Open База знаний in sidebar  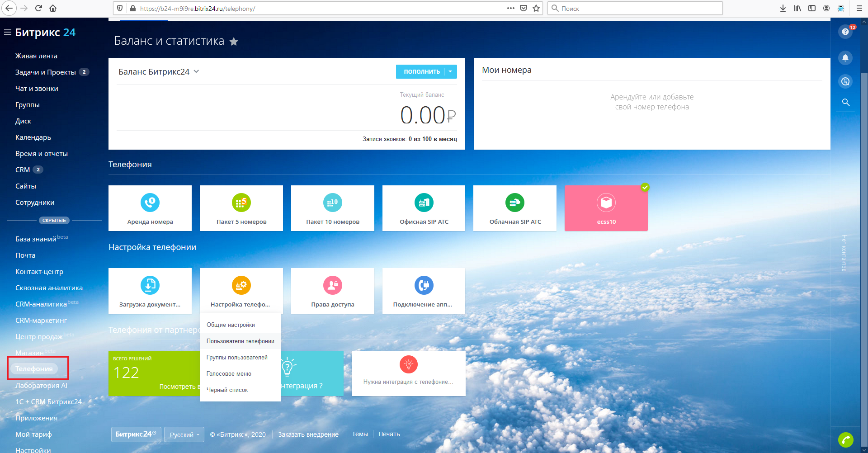point(36,239)
